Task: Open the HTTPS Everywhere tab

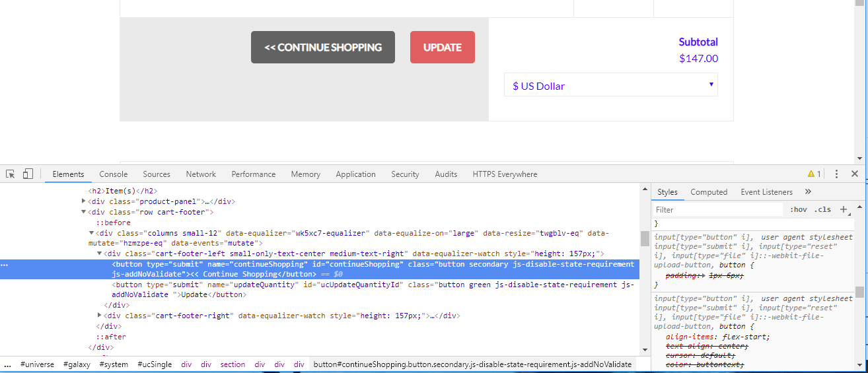Action: click(505, 174)
